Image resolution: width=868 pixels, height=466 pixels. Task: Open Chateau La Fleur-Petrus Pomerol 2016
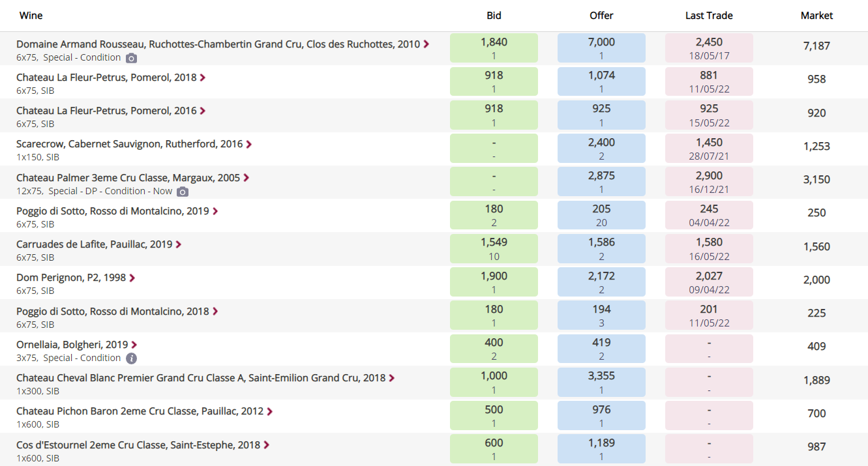click(x=106, y=111)
